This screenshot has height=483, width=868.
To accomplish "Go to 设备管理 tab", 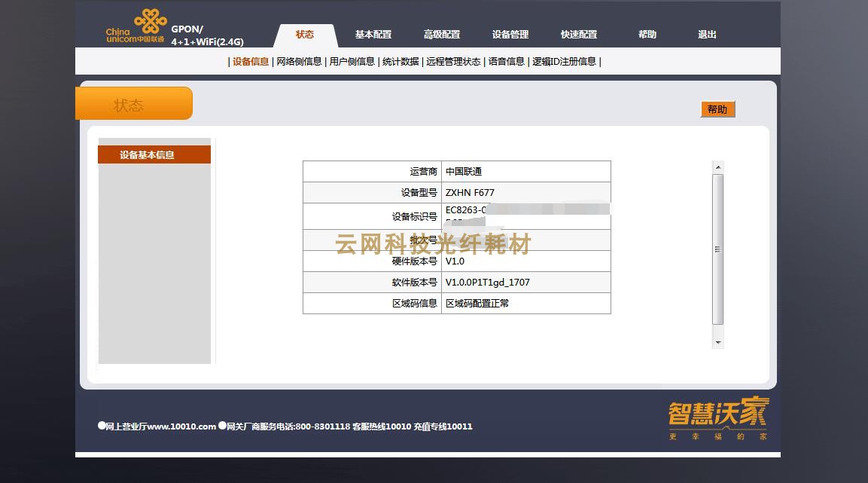I will click(510, 35).
